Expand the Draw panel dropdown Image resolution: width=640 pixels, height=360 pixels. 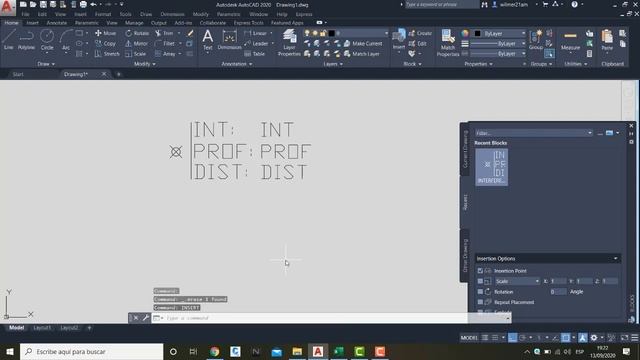(46, 64)
